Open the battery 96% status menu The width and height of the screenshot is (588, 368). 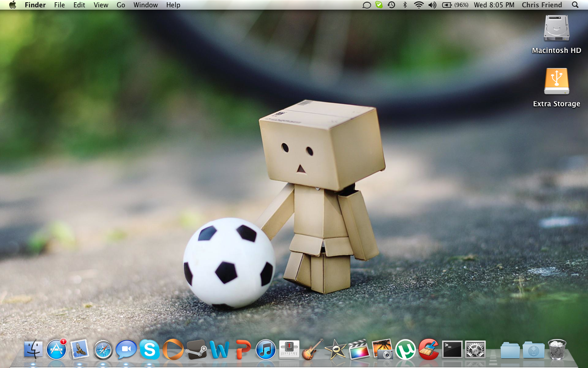click(x=455, y=5)
